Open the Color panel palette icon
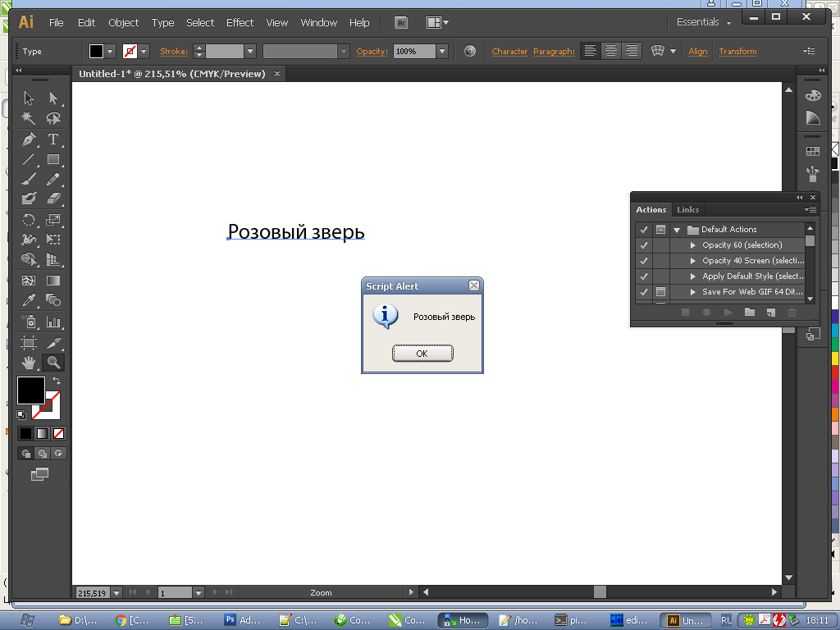 [813, 95]
